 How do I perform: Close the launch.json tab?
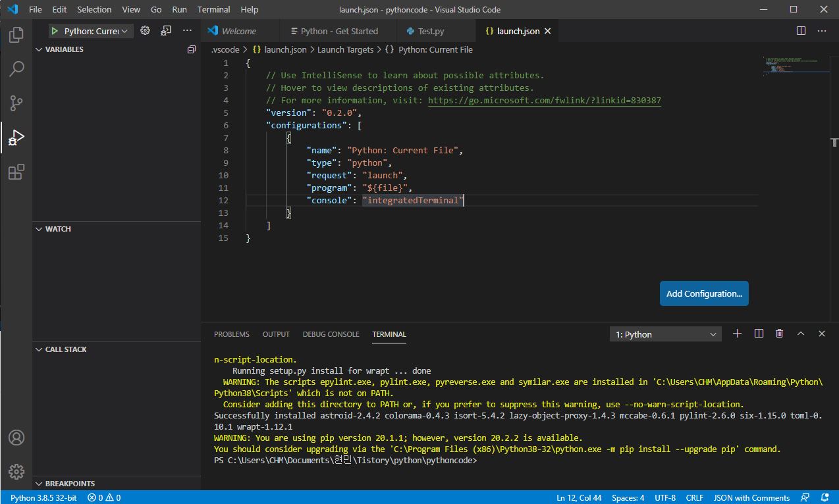click(x=547, y=31)
